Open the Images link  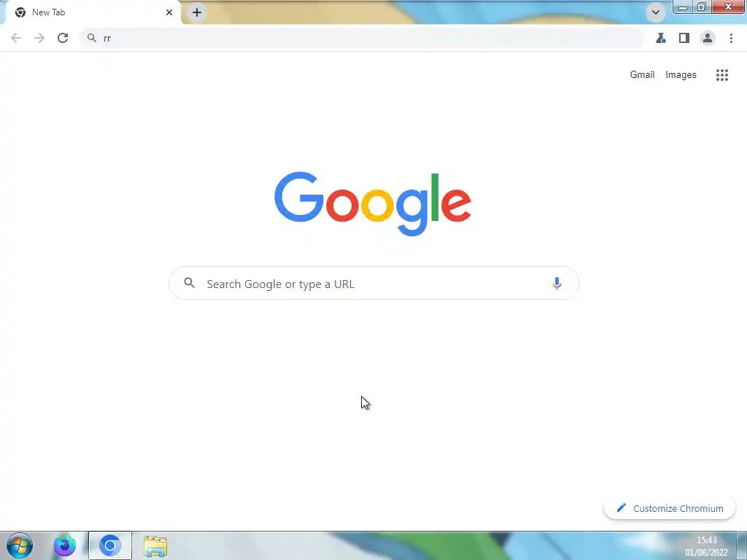click(681, 75)
